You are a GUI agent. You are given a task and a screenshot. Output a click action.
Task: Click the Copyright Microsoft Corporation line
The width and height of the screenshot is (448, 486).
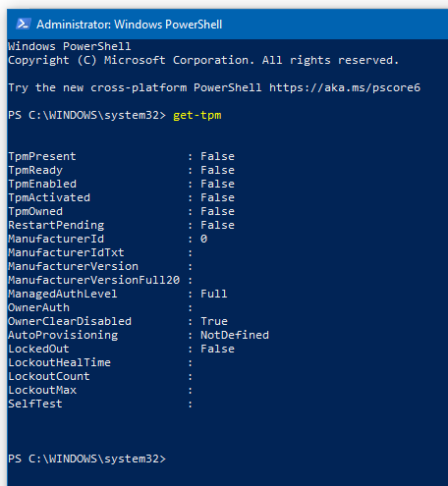point(203,60)
